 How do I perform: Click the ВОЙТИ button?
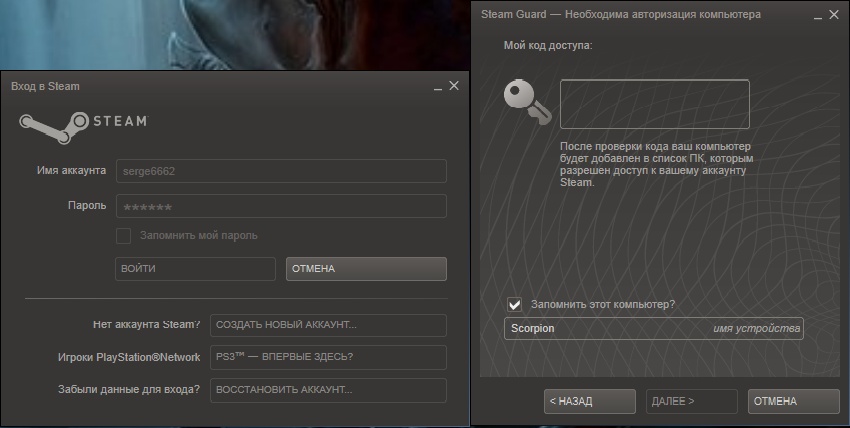(x=195, y=269)
